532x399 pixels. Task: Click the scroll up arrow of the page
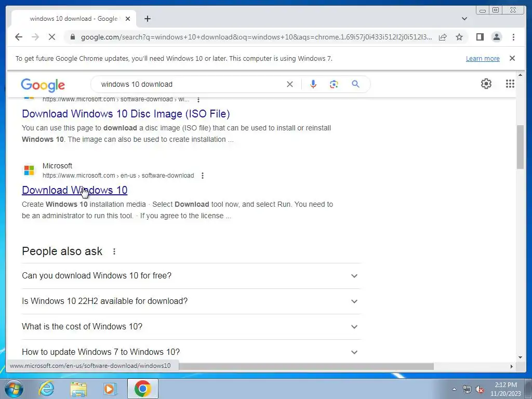tap(520, 75)
